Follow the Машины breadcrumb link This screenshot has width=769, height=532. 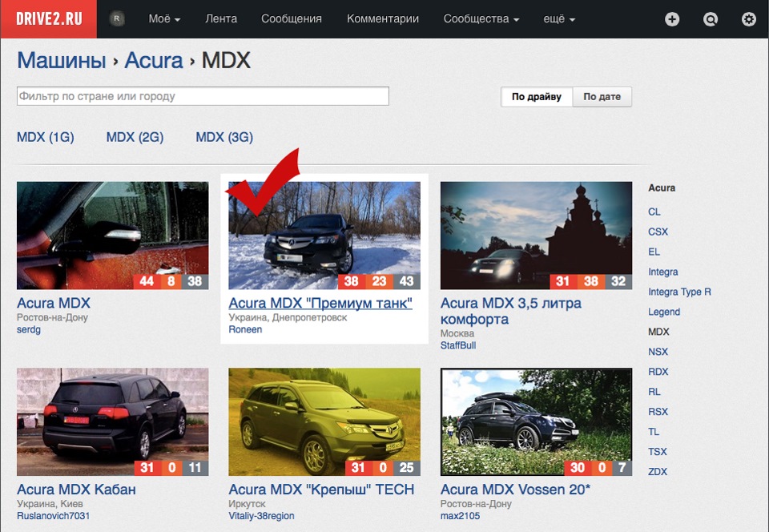pos(62,60)
